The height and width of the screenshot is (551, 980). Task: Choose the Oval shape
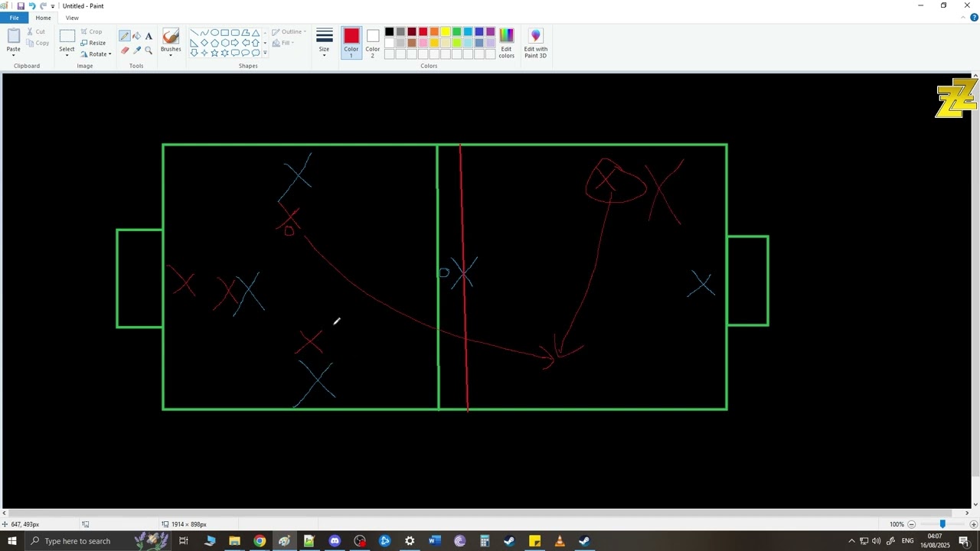[x=214, y=32]
